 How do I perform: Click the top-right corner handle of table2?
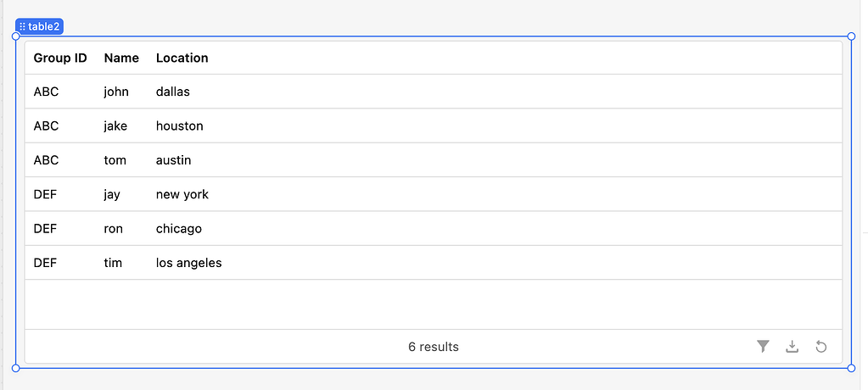tap(851, 36)
